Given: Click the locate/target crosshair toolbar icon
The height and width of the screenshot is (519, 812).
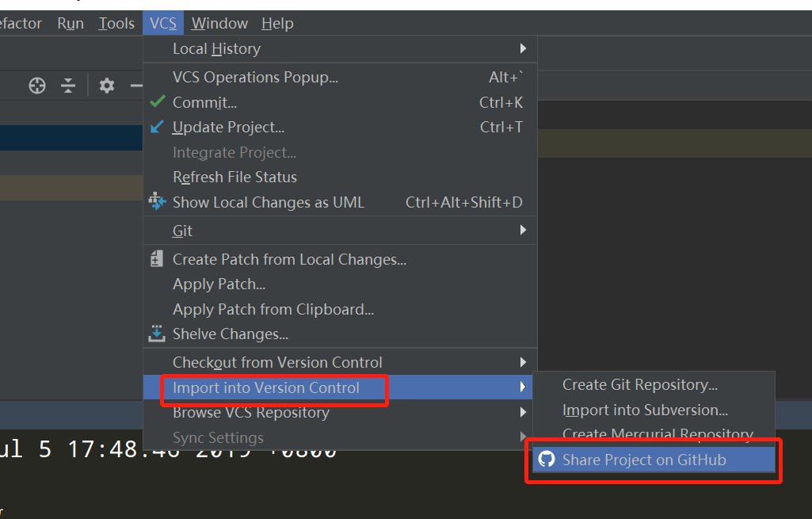Looking at the screenshot, I should point(37,86).
